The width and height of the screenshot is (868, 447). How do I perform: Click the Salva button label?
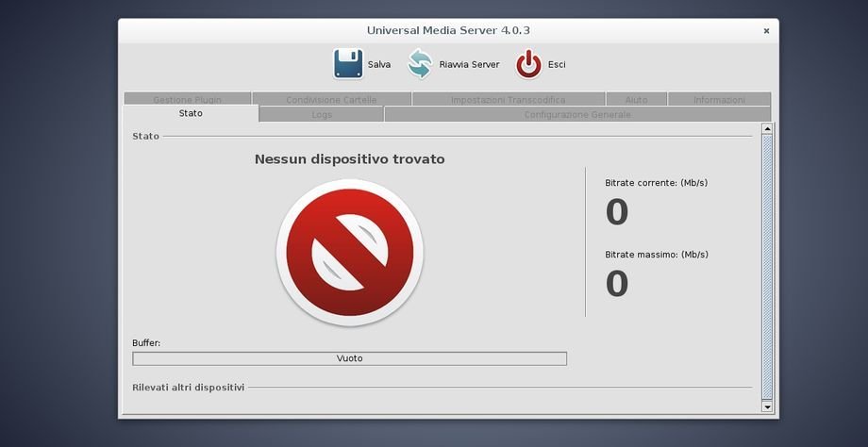tap(379, 65)
